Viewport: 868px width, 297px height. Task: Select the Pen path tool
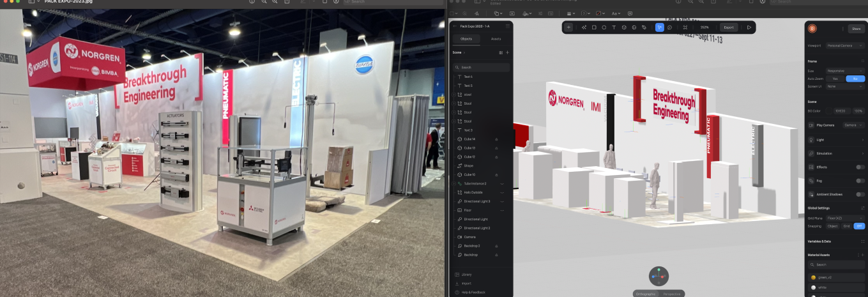[644, 27]
